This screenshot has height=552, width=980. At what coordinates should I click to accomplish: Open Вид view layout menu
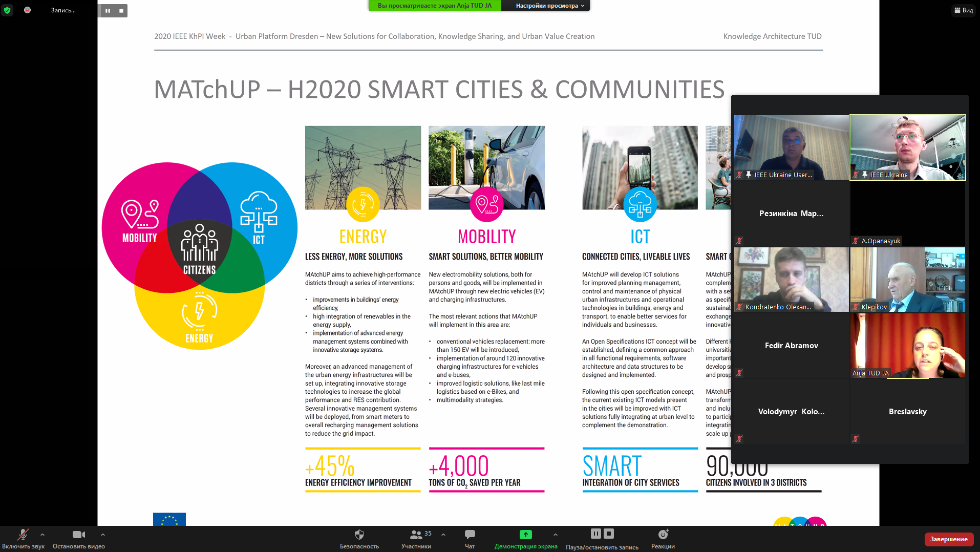pyautogui.click(x=964, y=10)
